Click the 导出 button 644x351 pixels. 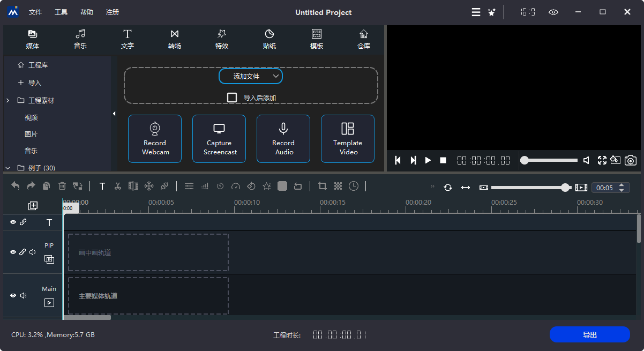589,334
